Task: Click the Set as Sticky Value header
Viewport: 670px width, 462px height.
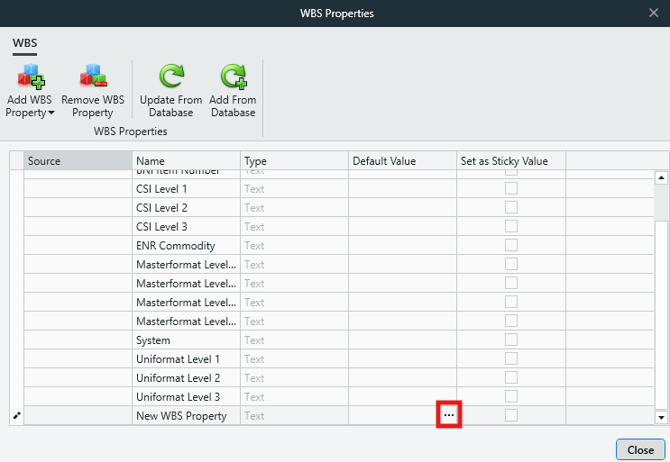Action: point(510,161)
